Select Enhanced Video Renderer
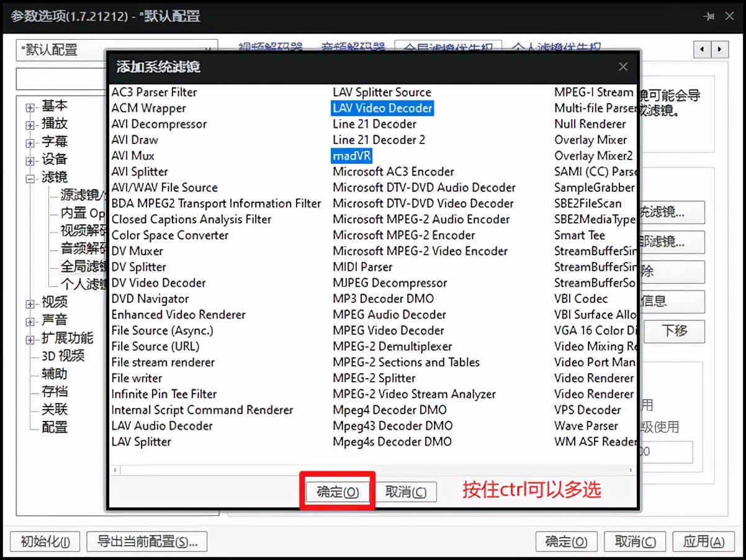Viewport: 746px width, 560px height. [x=179, y=315]
